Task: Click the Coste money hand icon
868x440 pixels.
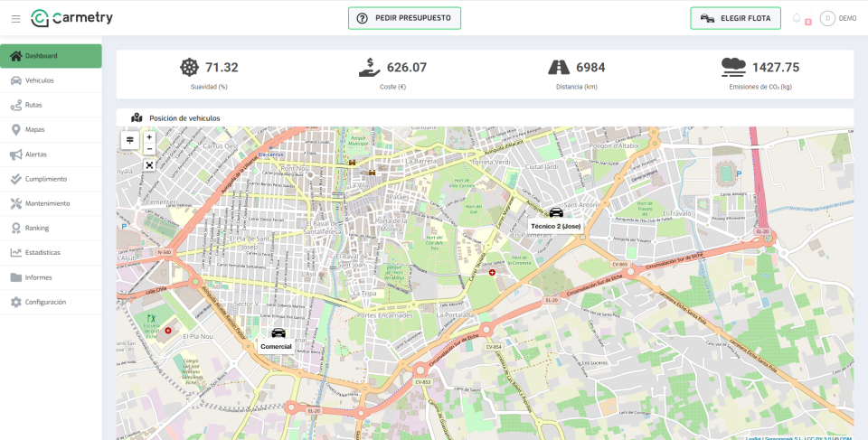Action: coord(369,67)
